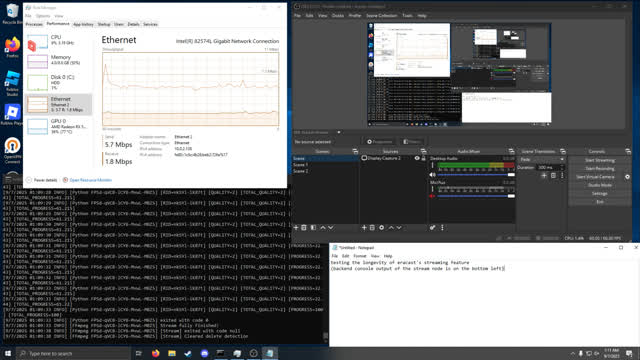Undock the Audio Mixer panel
640x360 pixels.
pos(511,151)
